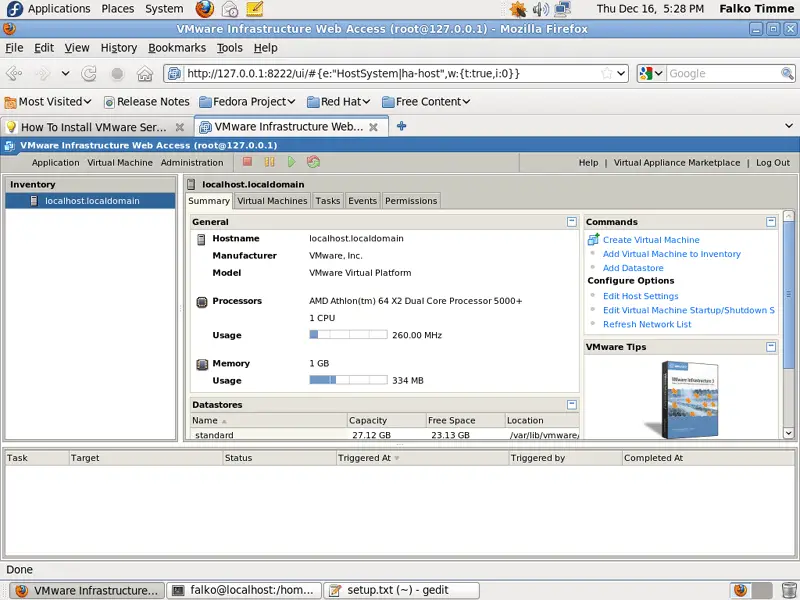800x600 pixels.
Task: Close the How To Install VMware tab
Action: pyautogui.click(x=180, y=127)
